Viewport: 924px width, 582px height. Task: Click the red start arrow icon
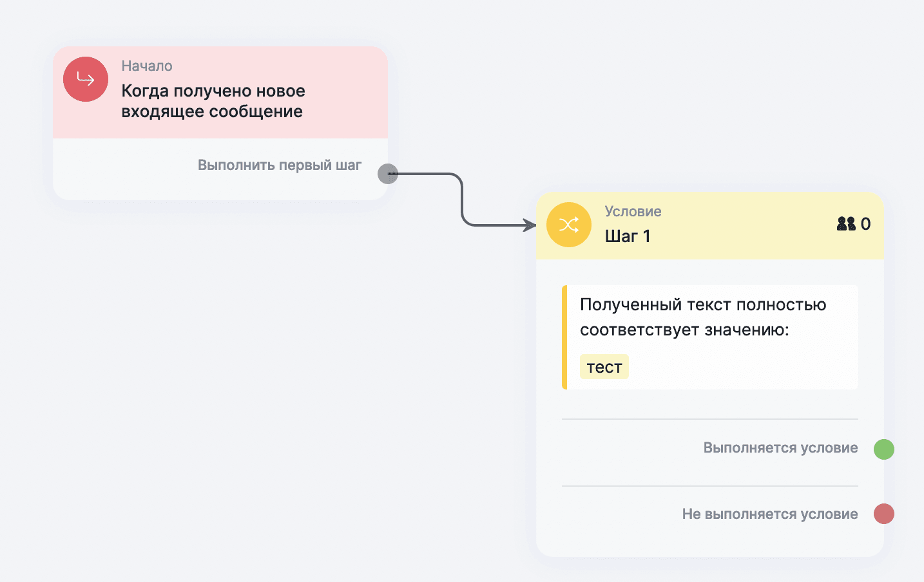[x=86, y=79]
